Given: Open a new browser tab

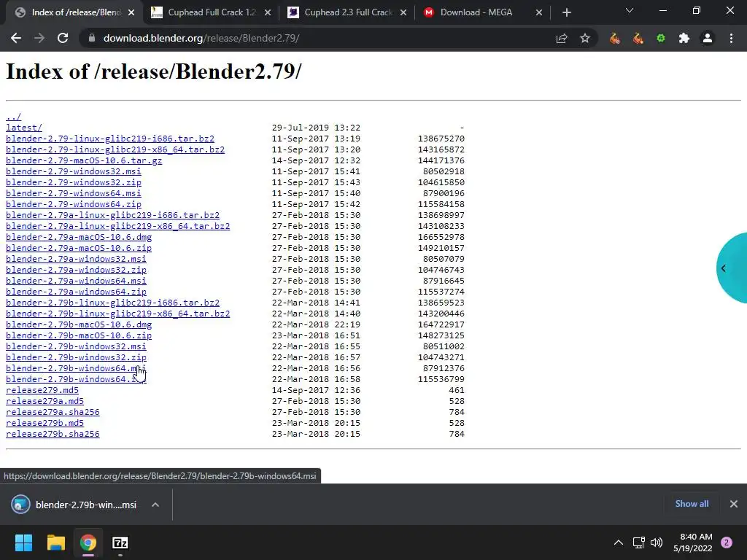Looking at the screenshot, I should point(566,12).
